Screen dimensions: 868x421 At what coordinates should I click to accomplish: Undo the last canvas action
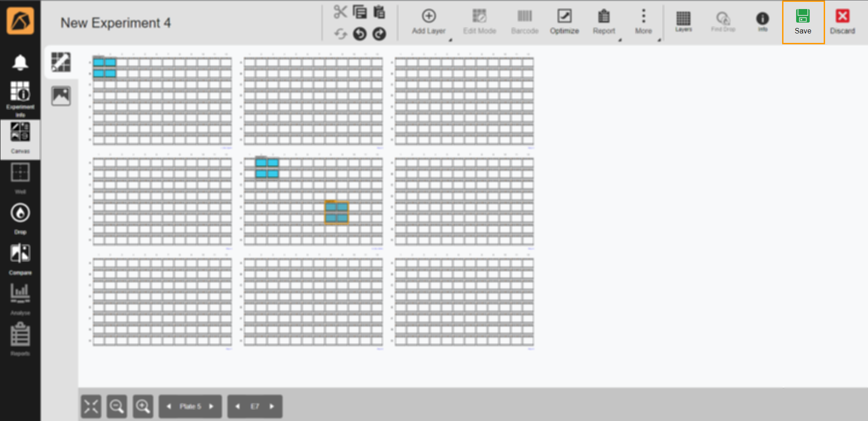click(360, 34)
